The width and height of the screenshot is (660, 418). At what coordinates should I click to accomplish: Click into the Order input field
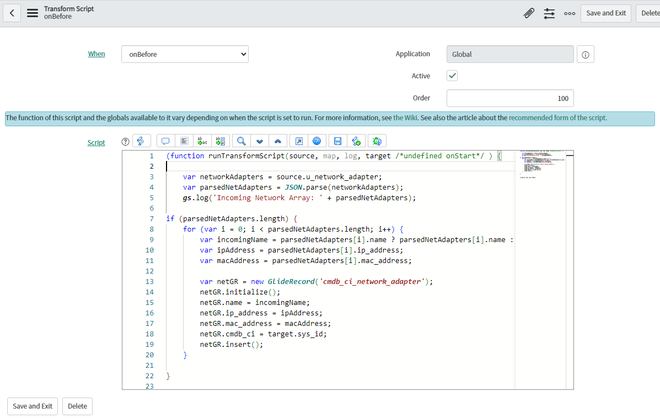510,98
